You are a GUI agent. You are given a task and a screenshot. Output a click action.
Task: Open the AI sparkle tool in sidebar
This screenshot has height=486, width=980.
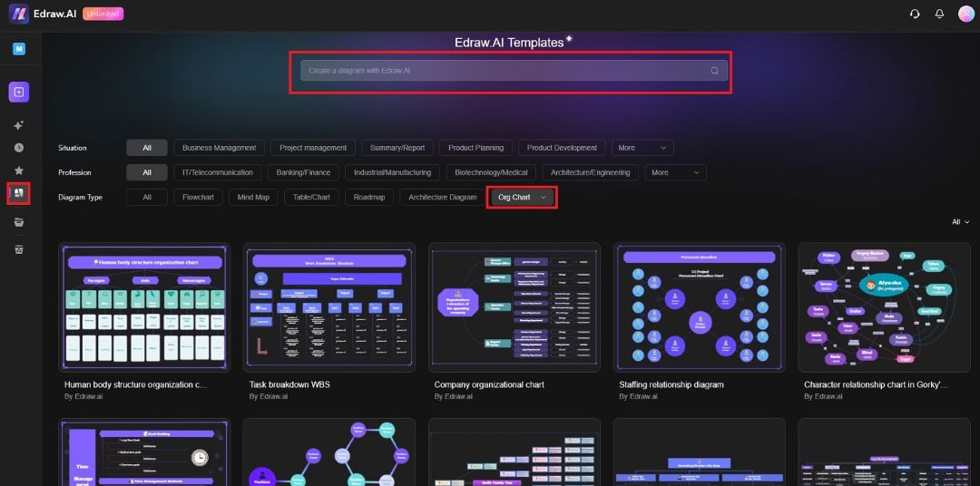[x=19, y=125]
